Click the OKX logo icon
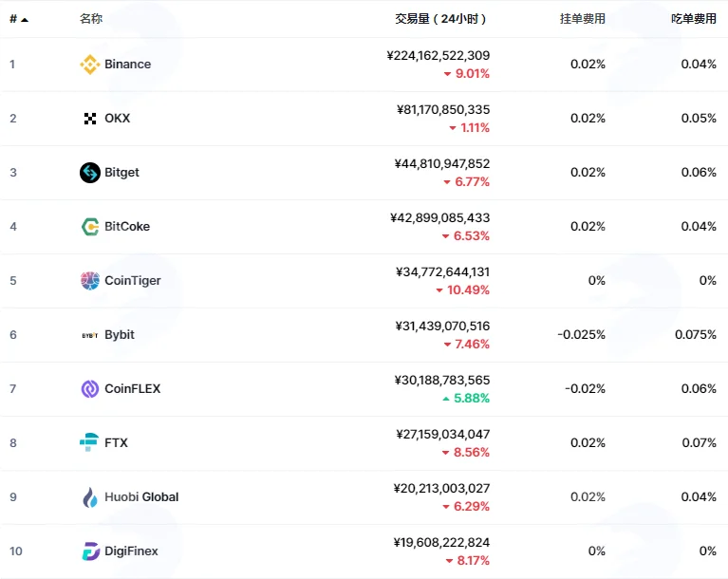The image size is (728, 579). [89, 119]
